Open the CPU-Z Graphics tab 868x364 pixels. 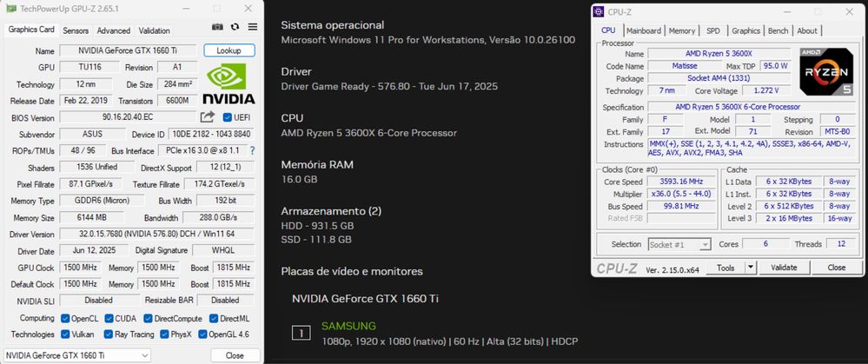[745, 31]
